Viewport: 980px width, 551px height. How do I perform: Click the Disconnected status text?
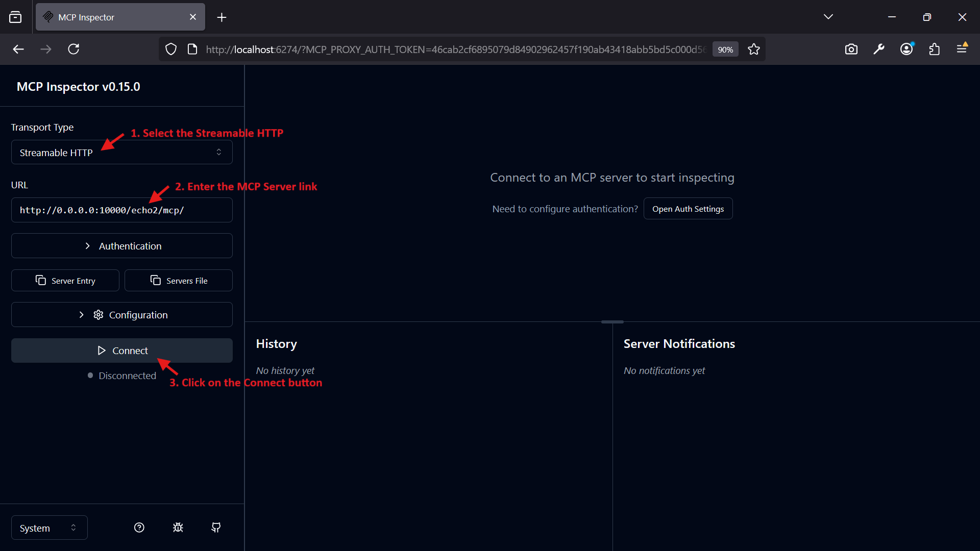click(127, 375)
